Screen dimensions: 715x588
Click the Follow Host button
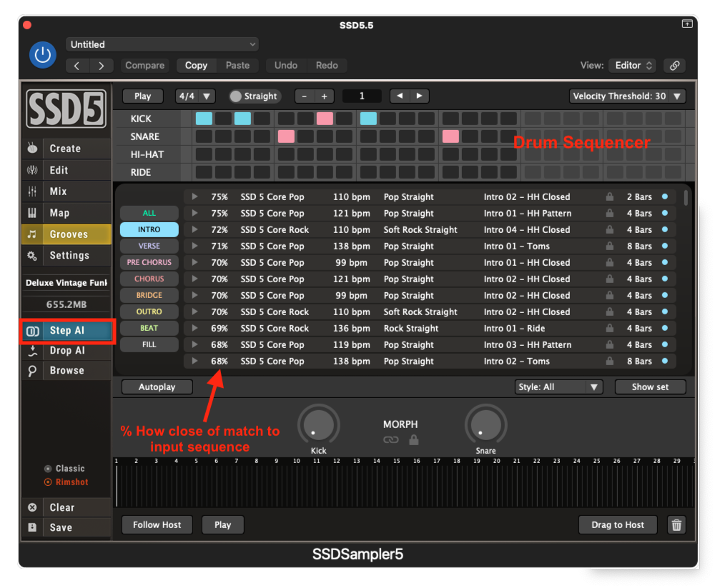(x=157, y=525)
